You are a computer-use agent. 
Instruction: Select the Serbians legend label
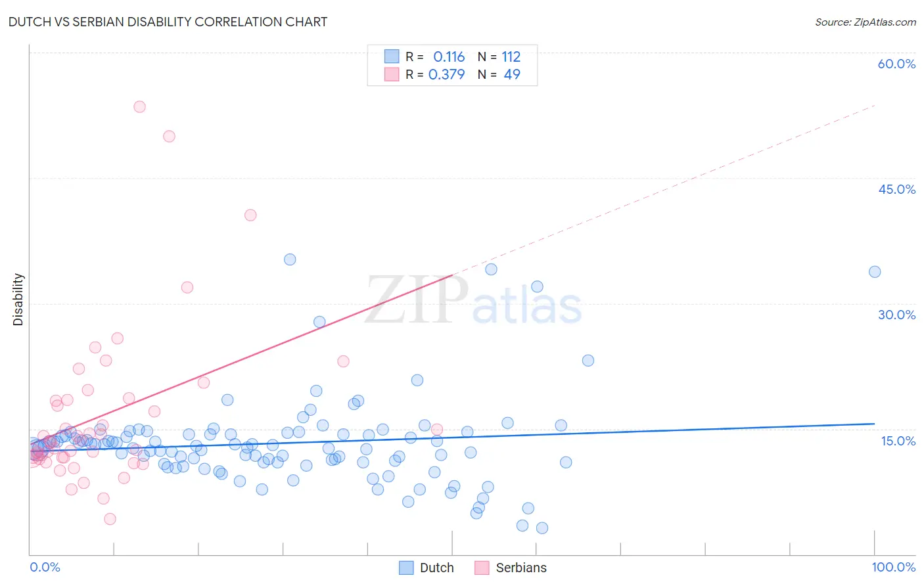[521, 568]
